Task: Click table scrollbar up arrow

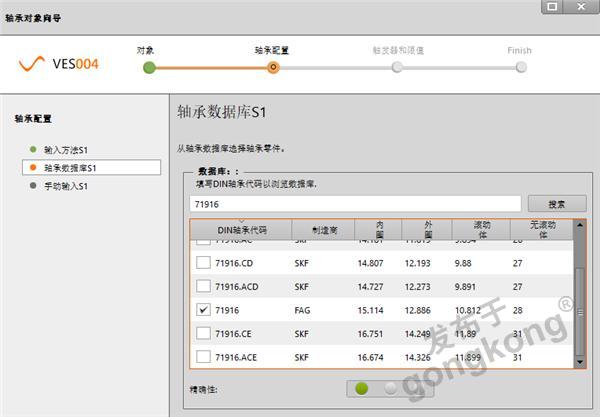Action: 580,225
